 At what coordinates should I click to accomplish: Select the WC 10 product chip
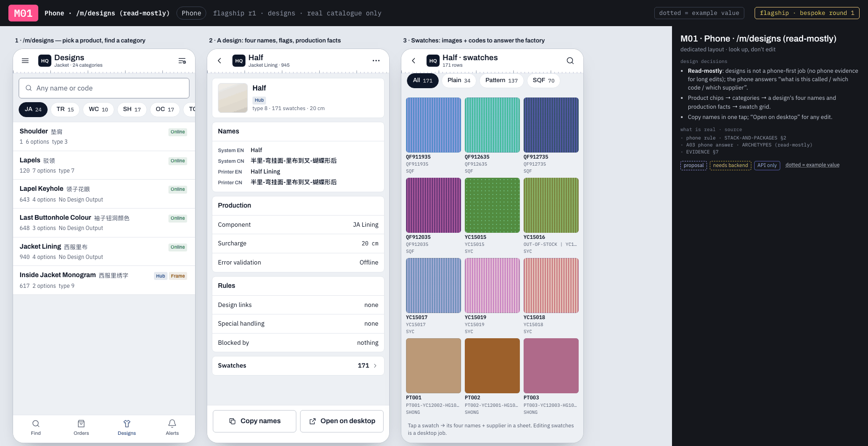(x=98, y=109)
